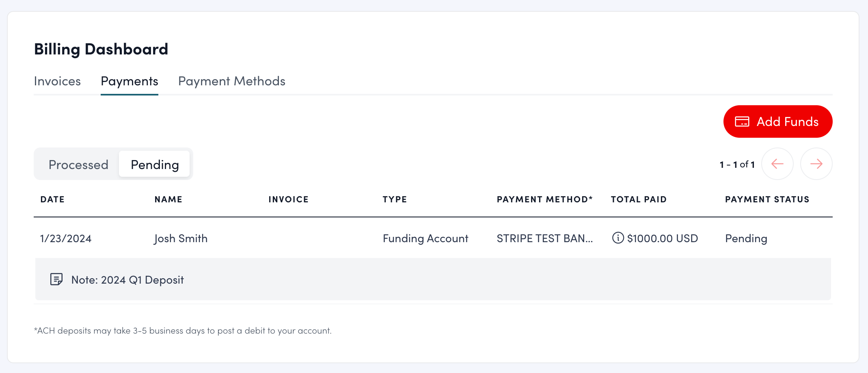Toggle between Processed and Pending segments
The image size is (868, 373).
114,164
